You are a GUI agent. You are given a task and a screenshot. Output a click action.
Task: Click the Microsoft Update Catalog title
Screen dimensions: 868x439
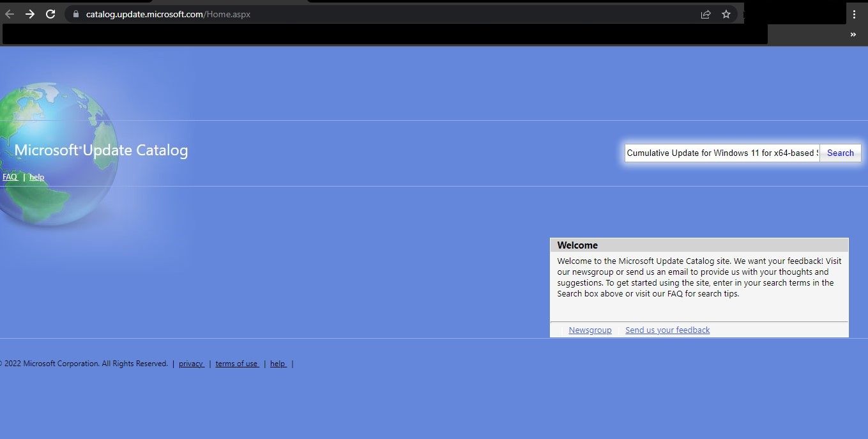(x=101, y=151)
